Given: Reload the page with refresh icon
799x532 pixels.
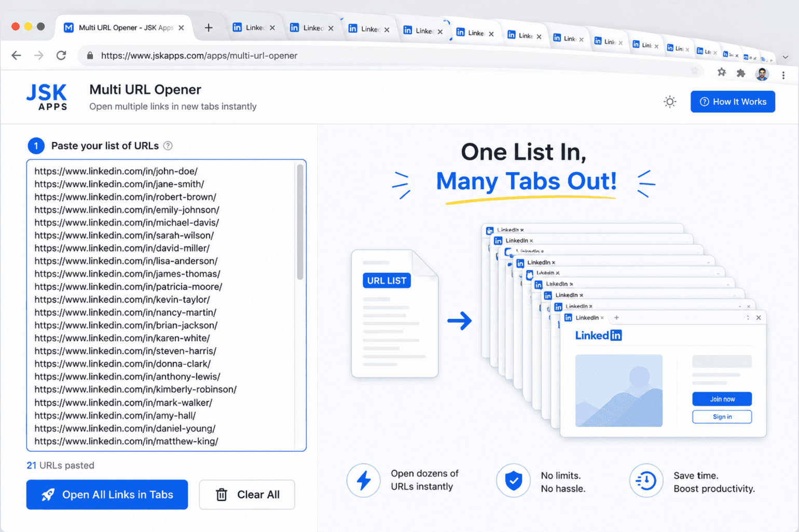Looking at the screenshot, I should click(x=61, y=55).
